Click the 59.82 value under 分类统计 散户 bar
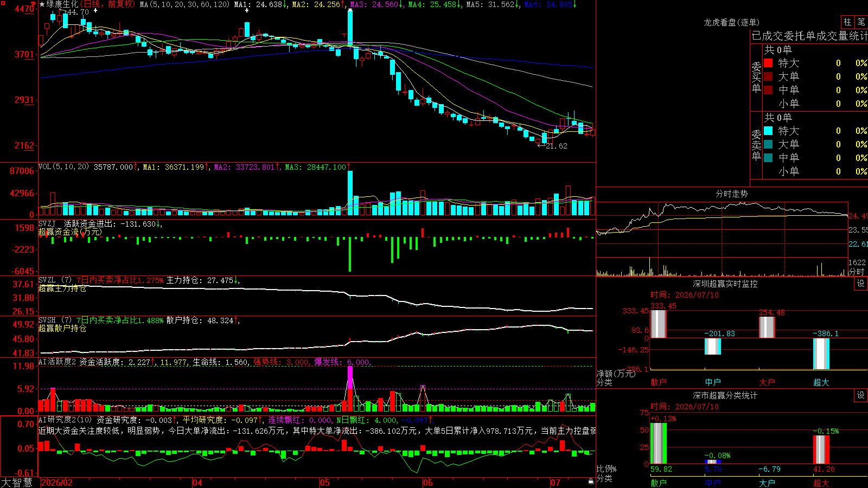 (x=661, y=469)
